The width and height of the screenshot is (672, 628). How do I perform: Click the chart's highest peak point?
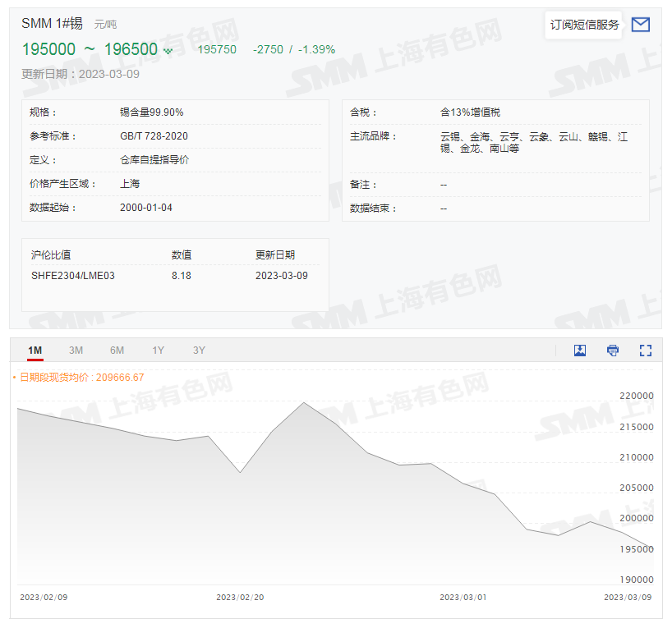click(x=303, y=402)
